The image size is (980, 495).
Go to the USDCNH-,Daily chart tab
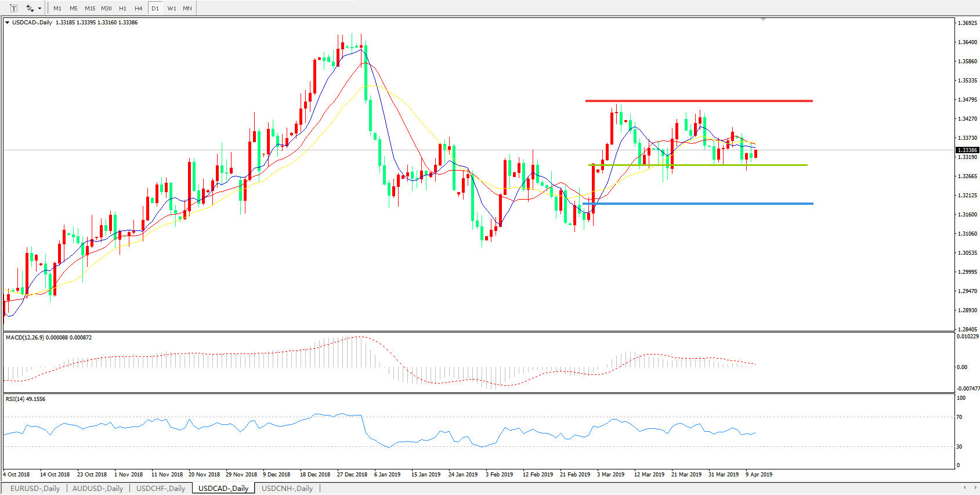(x=287, y=489)
